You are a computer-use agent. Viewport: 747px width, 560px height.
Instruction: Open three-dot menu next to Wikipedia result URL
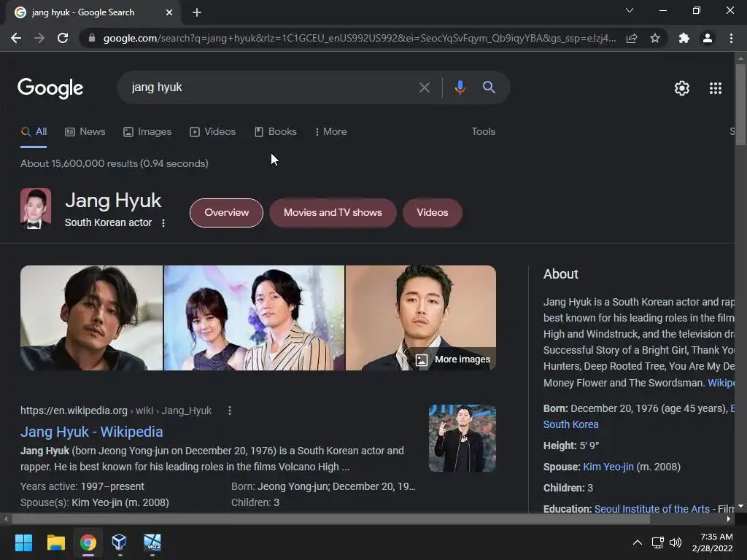tap(230, 411)
